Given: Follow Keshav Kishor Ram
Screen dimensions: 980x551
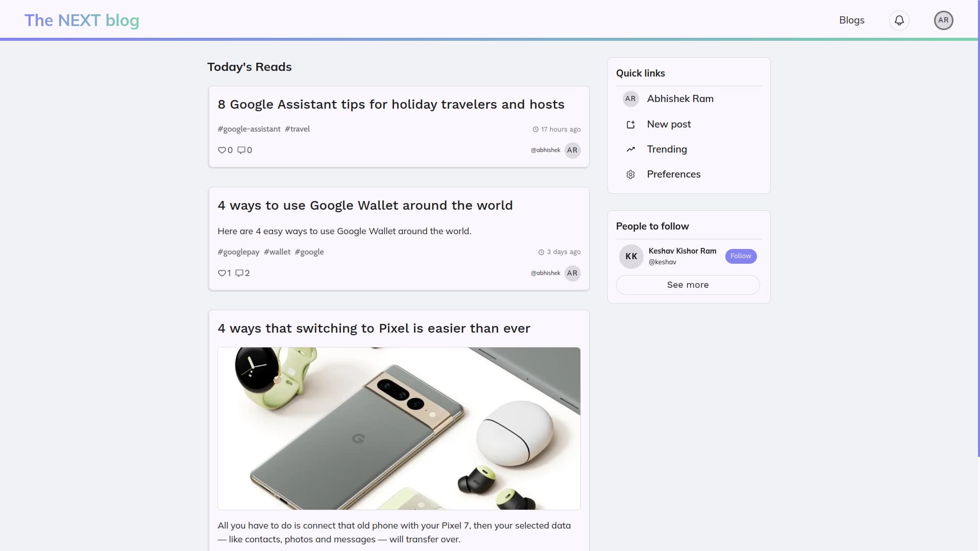Looking at the screenshot, I should click(x=741, y=256).
